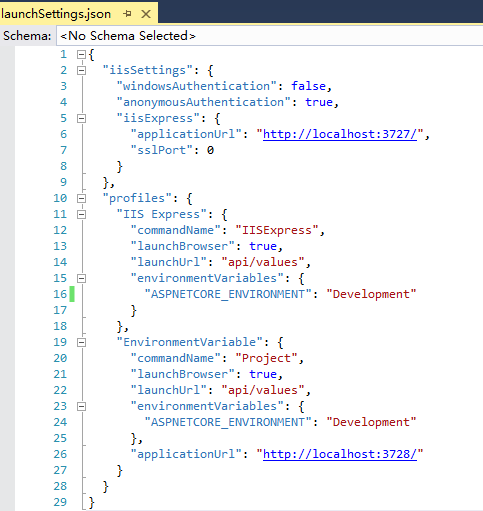Viewport: 483px width, 511px height.
Task: Click the applicationUrl key on line 6
Action: 186,134
